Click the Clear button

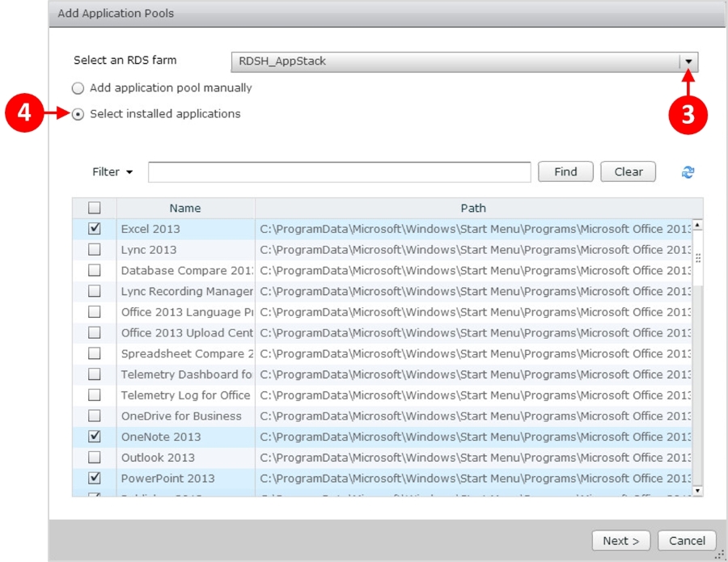(x=629, y=171)
